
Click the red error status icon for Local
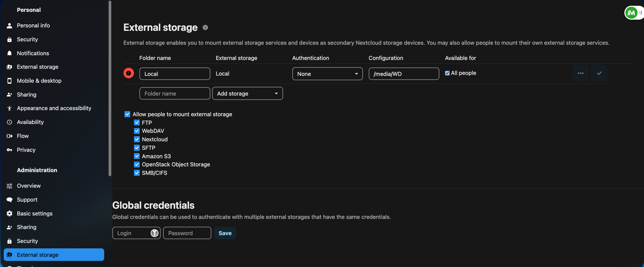coord(129,73)
